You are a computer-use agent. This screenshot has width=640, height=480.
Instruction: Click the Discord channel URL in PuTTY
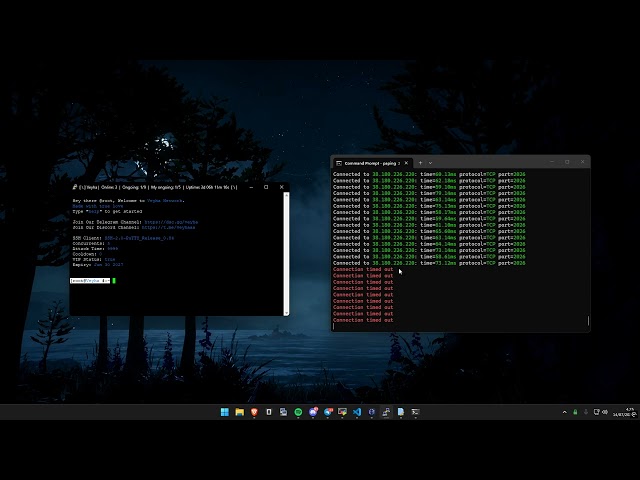[169, 227]
